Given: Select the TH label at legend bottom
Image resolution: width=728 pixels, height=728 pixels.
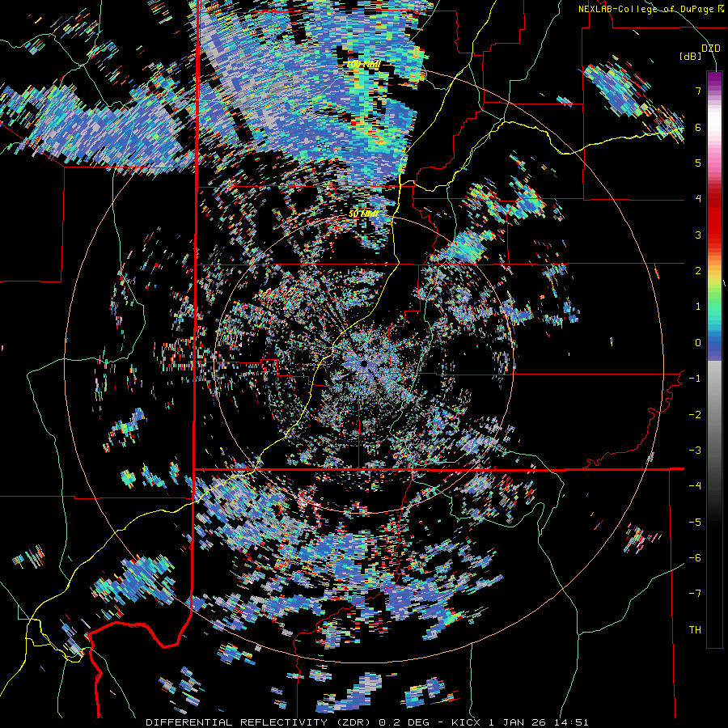Looking at the screenshot, I should (x=695, y=629).
